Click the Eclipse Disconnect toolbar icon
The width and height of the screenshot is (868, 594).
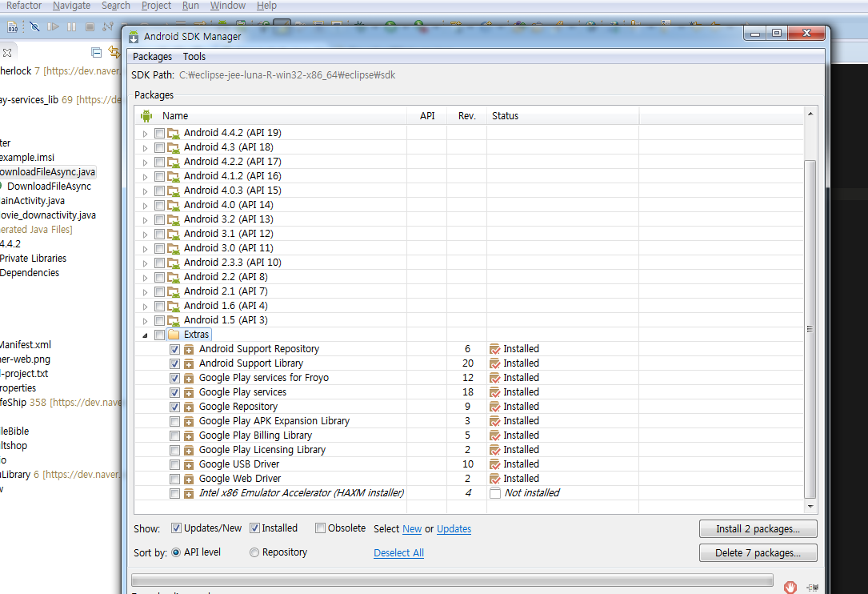[x=108, y=26]
